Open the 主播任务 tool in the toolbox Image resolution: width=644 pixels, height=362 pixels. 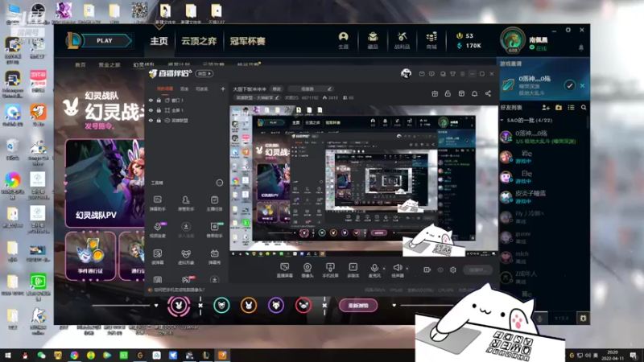coord(214,204)
